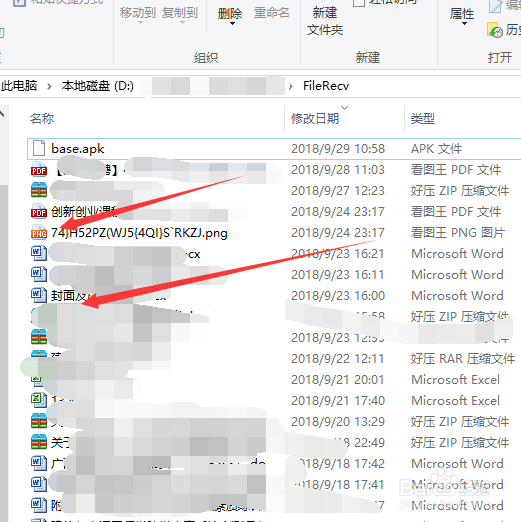521x522 pixels.
Task: Select the Excel icon dated 2018/9/21 17:40
Action: coord(39,400)
